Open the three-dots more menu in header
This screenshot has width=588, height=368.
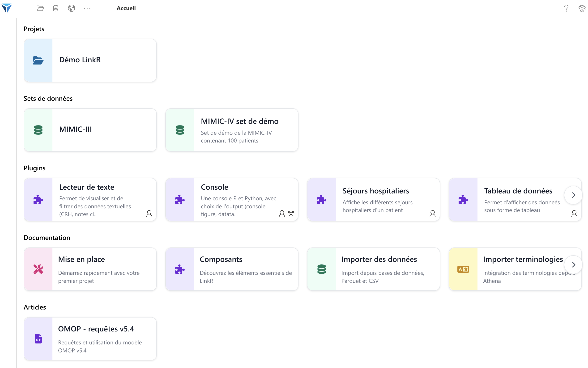(x=87, y=8)
